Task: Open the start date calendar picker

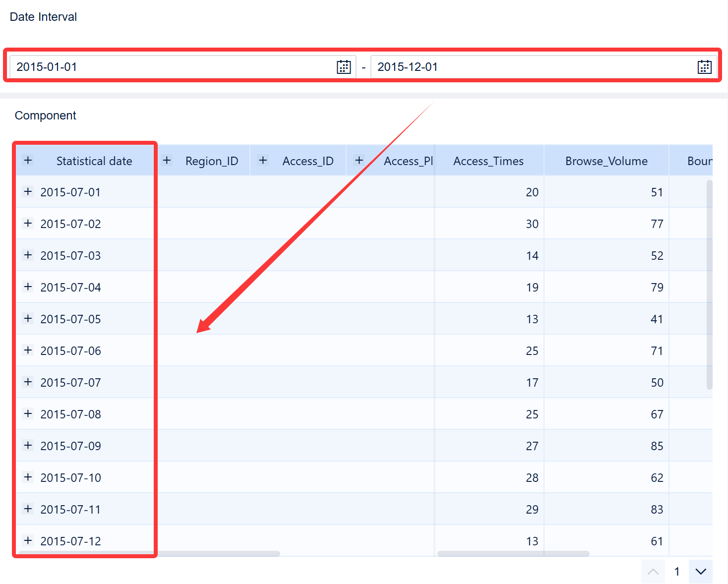Action: point(344,66)
